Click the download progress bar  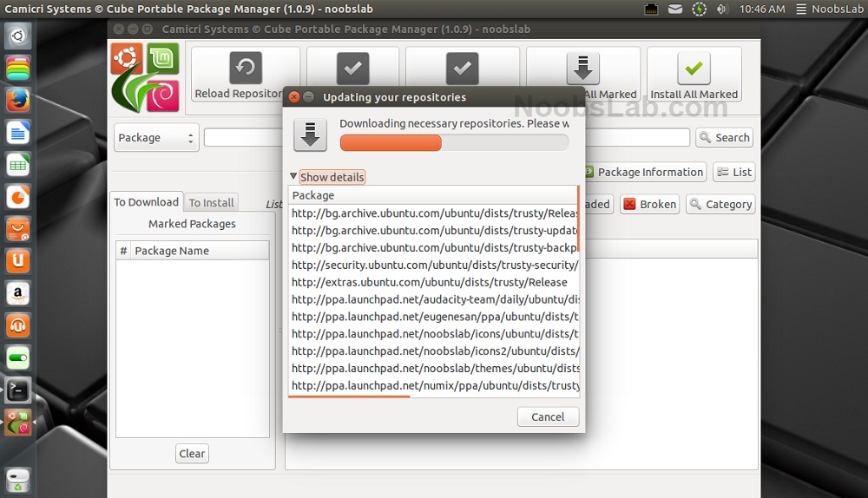click(454, 143)
